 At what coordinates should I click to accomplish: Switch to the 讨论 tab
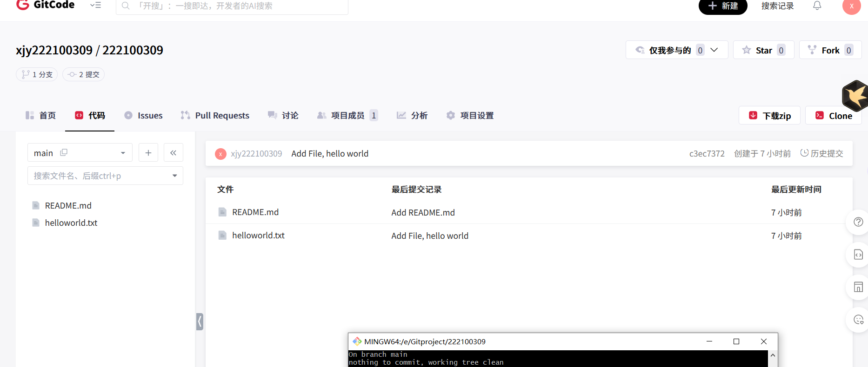[283, 115]
